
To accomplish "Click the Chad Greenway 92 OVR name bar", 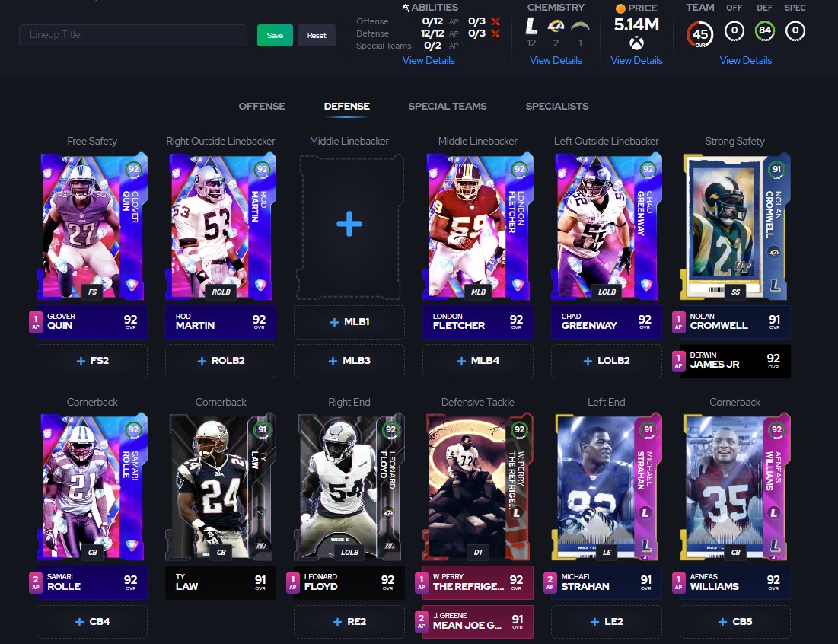I will click(x=606, y=322).
